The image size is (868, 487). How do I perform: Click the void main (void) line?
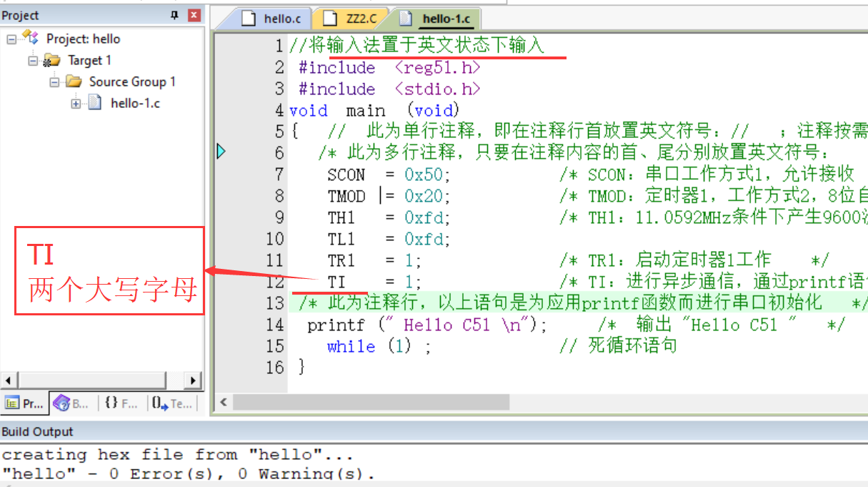coord(374,111)
